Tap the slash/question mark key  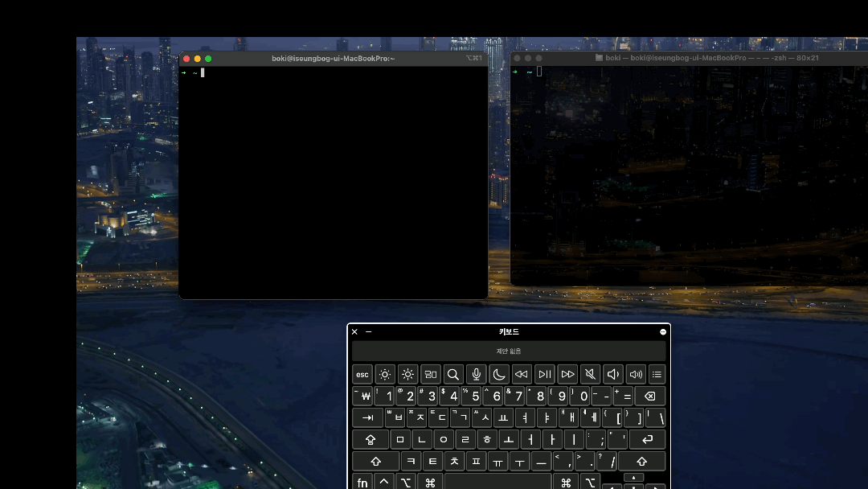[606, 462]
